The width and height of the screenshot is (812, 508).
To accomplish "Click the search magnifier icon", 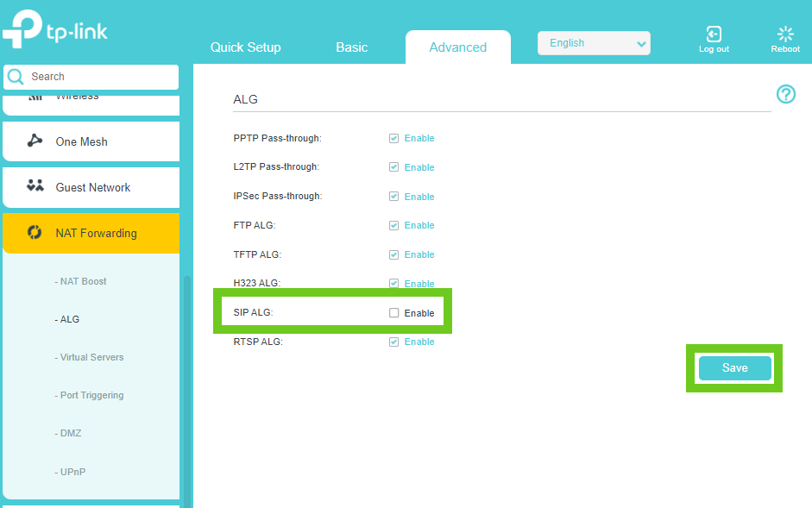I will (x=16, y=77).
